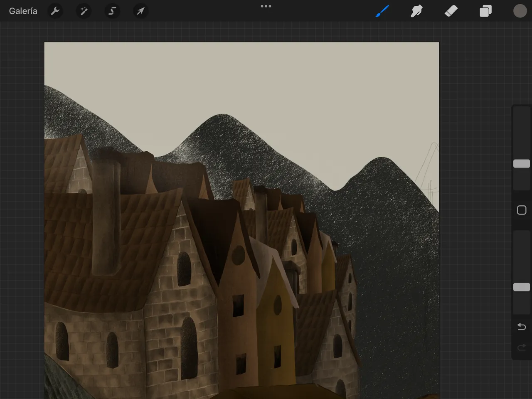Open the Layers panel
This screenshot has height=399, width=532.
485,11
